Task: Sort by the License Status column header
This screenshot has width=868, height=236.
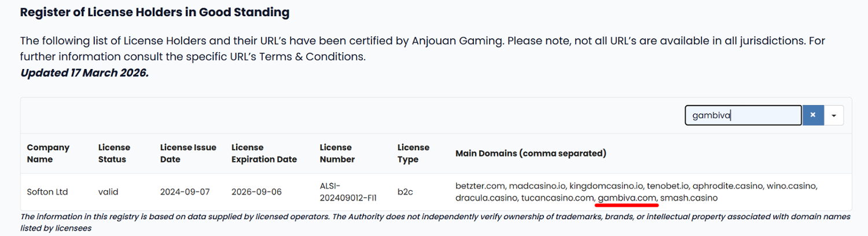Action: (x=114, y=153)
